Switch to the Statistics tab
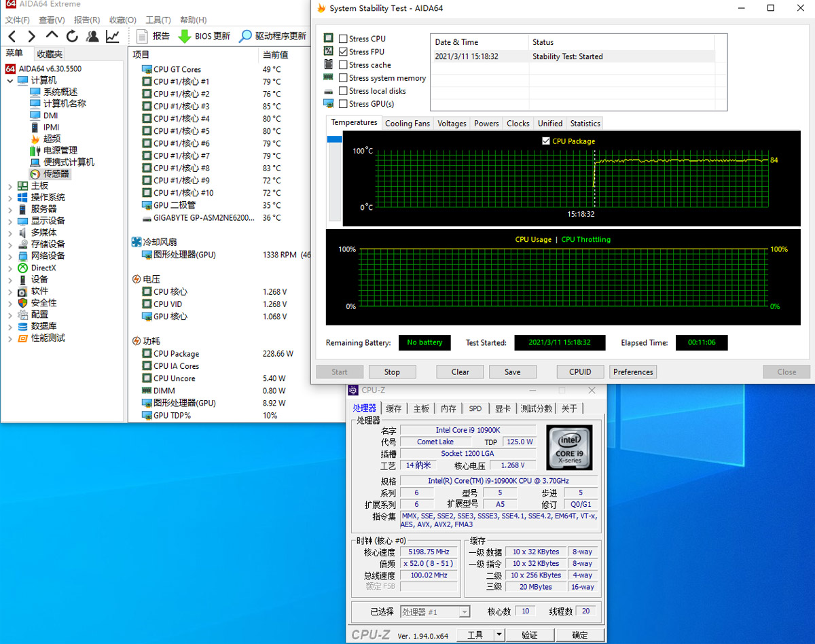 click(585, 124)
